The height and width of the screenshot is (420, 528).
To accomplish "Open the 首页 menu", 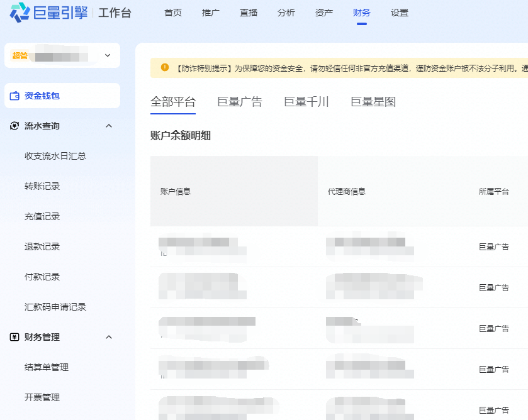I will click(173, 13).
